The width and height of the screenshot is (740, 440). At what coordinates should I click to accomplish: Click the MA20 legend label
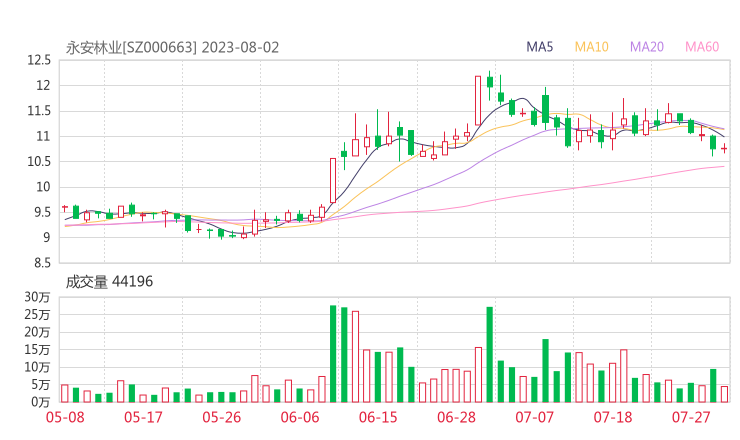tap(647, 47)
